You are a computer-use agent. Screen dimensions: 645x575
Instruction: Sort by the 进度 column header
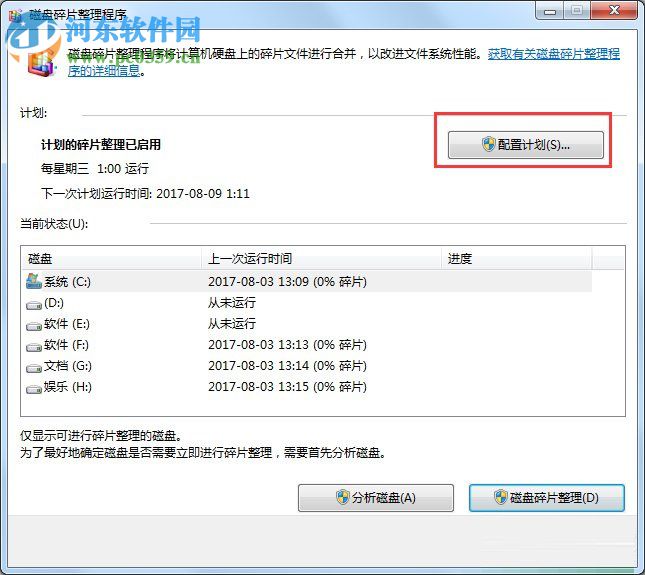[x=517, y=259]
